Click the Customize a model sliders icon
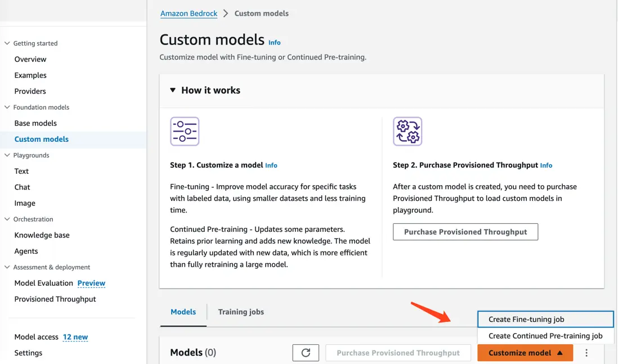618x364 pixels. tap(185, 132)
